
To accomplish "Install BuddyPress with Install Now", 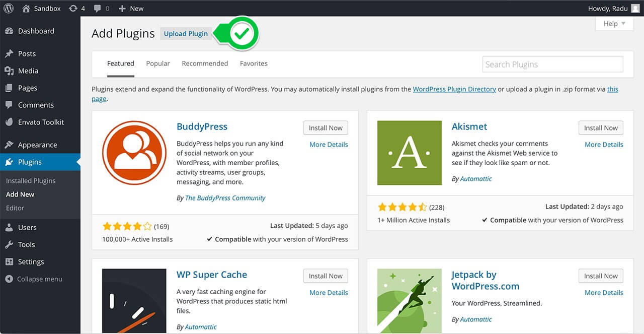I will click(x=326, y=128).
